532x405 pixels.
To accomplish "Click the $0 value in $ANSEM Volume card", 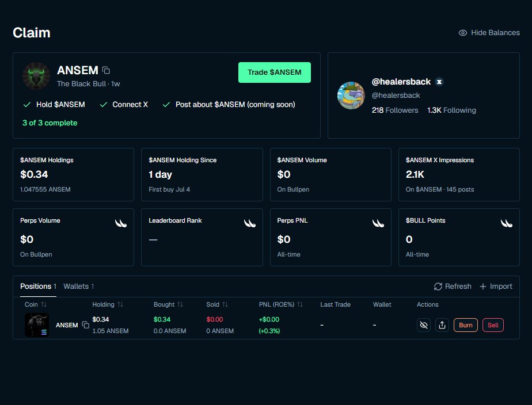I will coord(284,174).
